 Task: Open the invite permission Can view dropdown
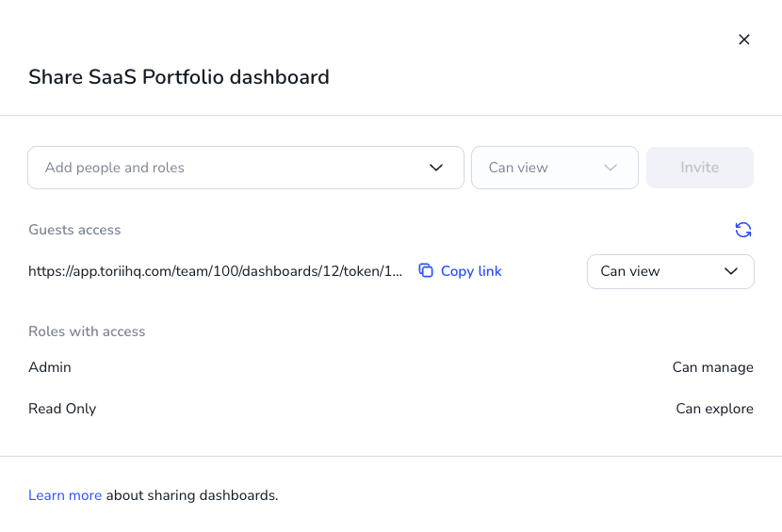[555, 168]
